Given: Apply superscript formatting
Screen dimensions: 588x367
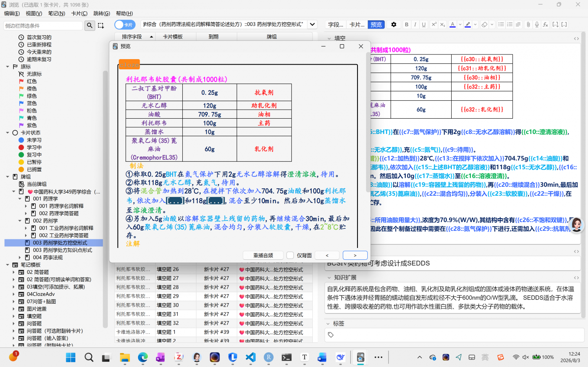Looking at the screenshot, I should (434, 24).
